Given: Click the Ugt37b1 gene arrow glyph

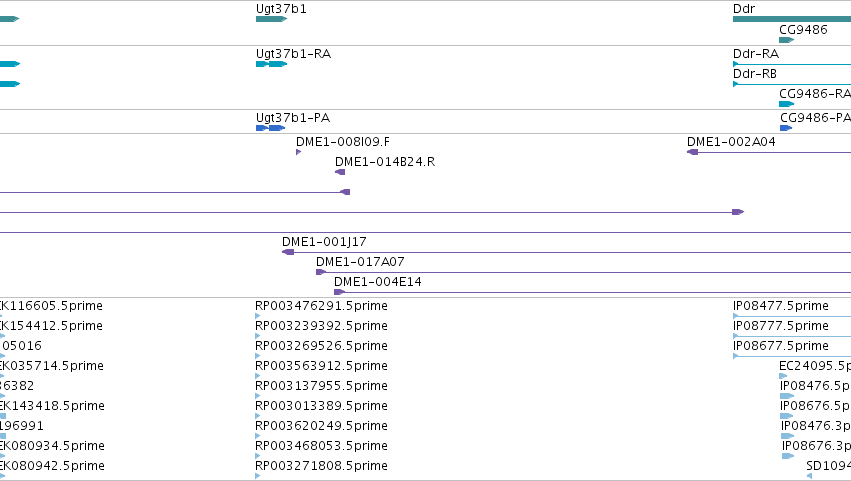Looking at the screenshot, I should click(x=271, y=19).
